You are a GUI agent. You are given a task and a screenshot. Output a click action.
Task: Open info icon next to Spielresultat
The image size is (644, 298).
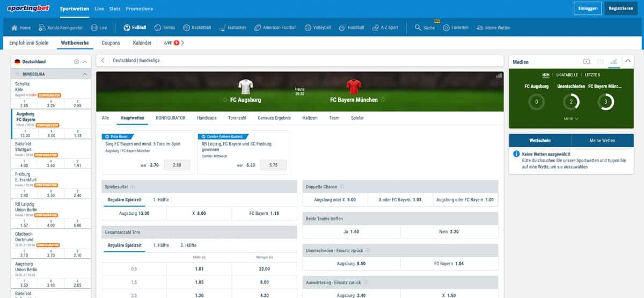click(x=133, y=187)
